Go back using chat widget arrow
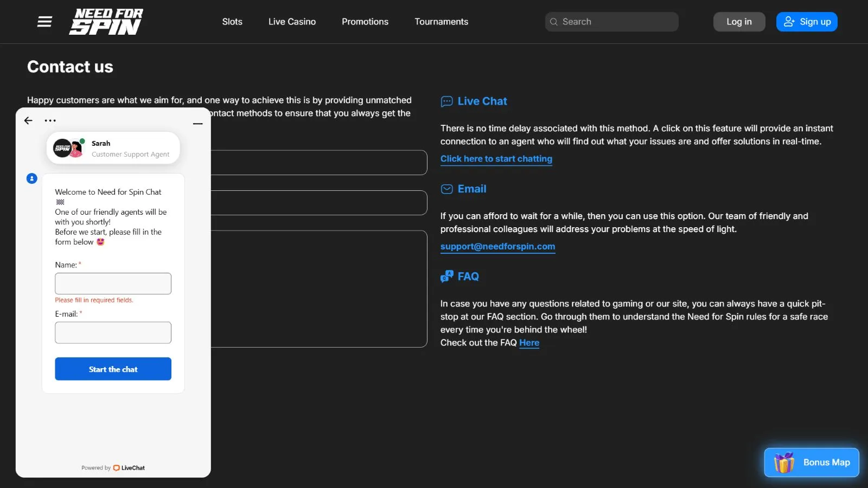Screen dimensions: 868x488 pyautogui.click(x=29, y=120)
